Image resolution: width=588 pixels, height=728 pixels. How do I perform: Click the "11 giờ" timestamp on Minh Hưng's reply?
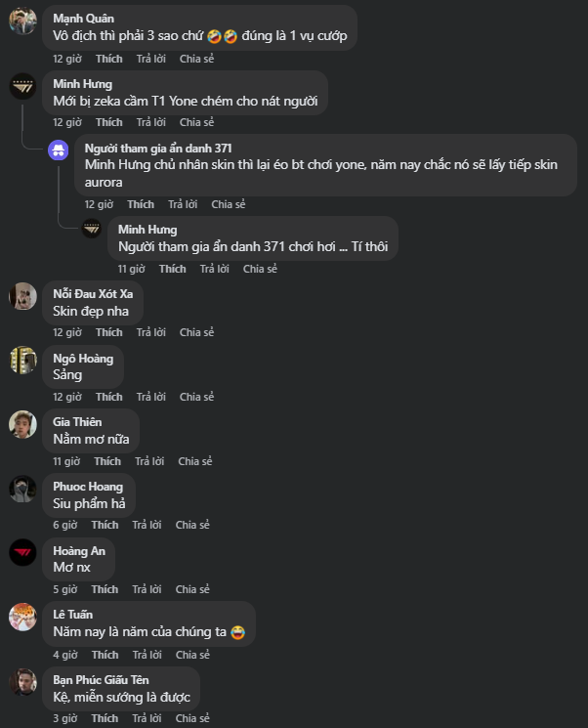[x=131, y=269]
